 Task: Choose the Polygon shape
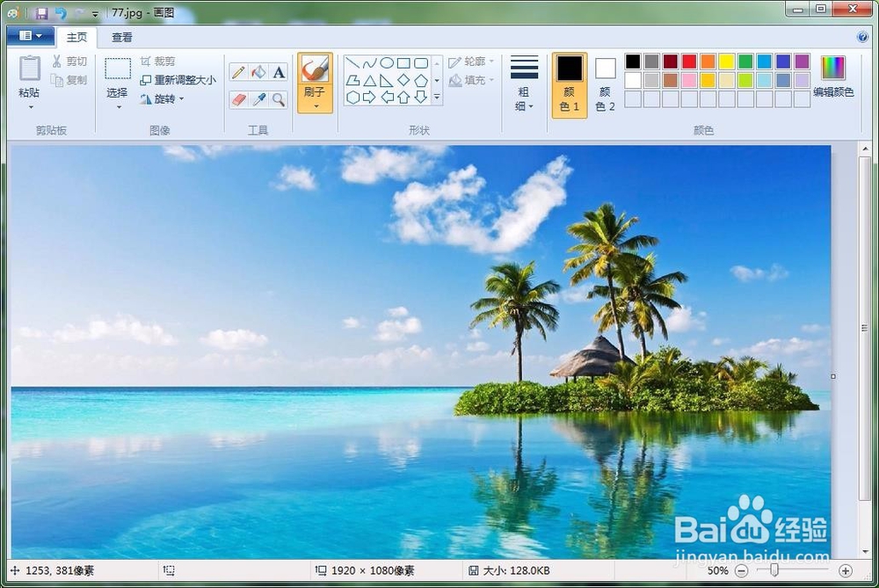pyautogui.click(x=352, y=80)
